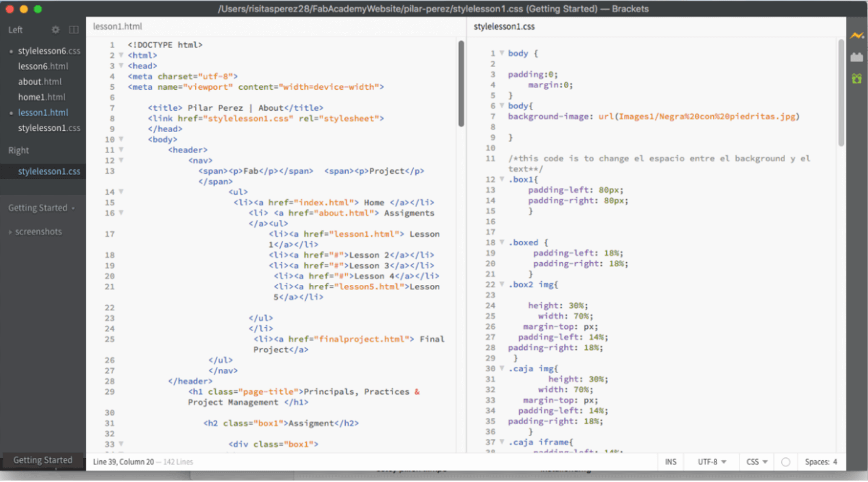Collapse the .box1 CSS rule fold
868x482 pixels.
coord(502,179)
